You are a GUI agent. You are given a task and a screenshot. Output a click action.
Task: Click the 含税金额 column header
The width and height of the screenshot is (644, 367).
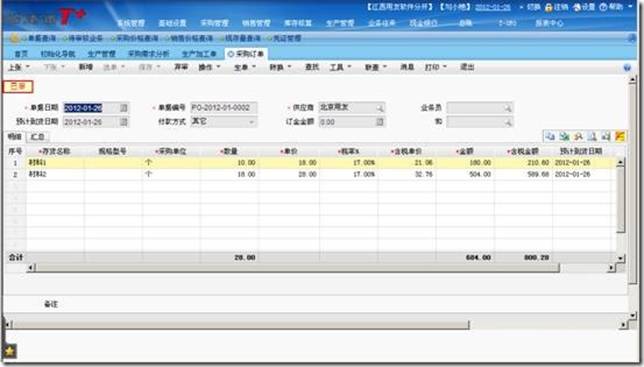[x=522, y=151]
